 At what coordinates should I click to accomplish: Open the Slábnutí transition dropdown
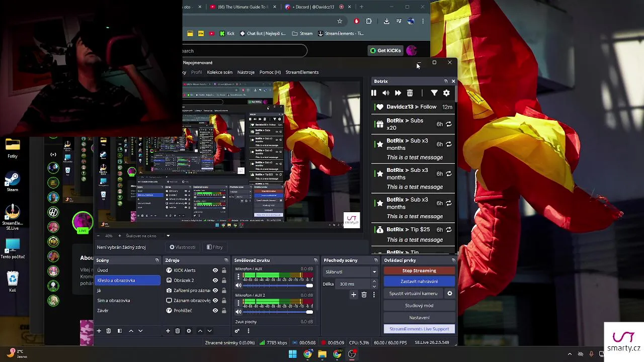(x=351, y=272)
